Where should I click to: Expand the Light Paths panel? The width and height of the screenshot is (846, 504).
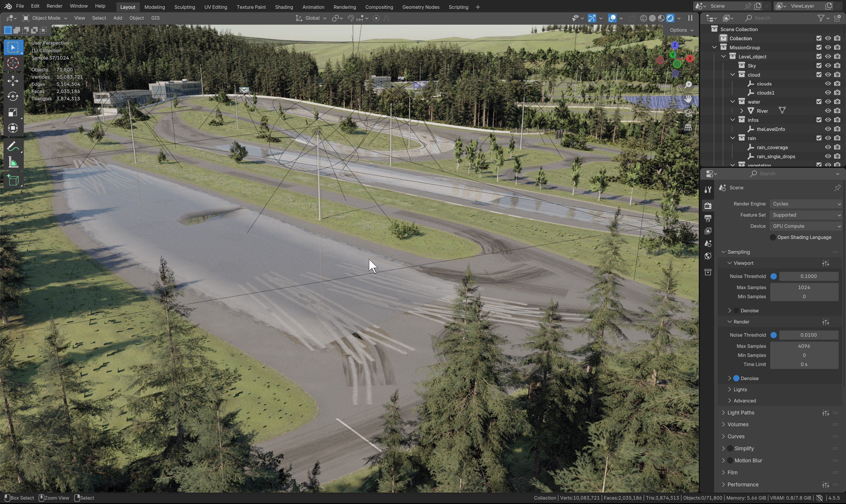tap(741, 413)
